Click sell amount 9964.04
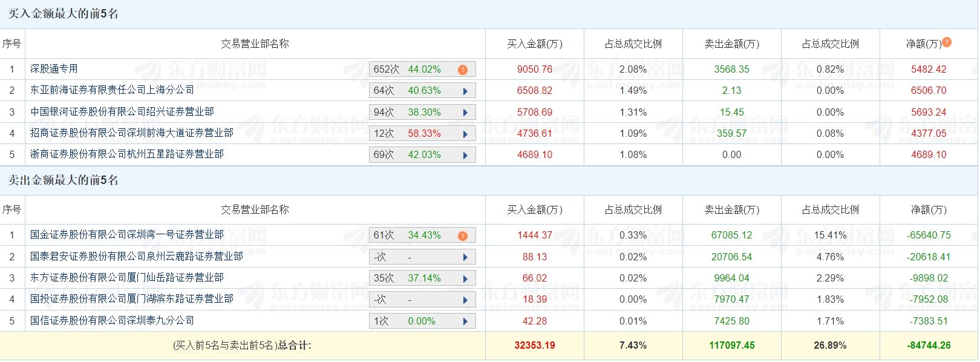980x362 pixels. [x=732, y=278]
